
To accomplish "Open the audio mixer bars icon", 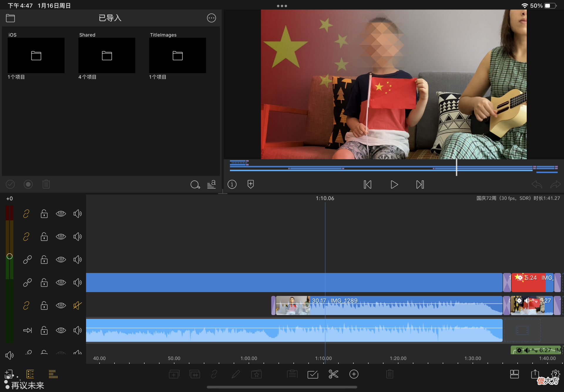I will pyautogui.click(x=53, y=374).
